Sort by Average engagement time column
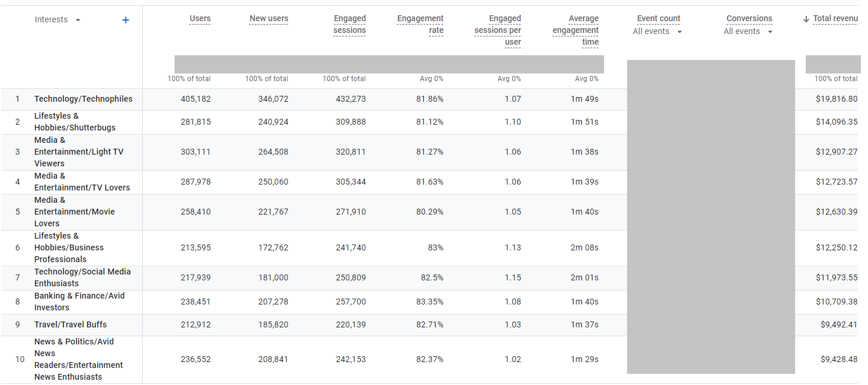Image resolution: width=868 pixels, height=385 pixels. (575, 30)
